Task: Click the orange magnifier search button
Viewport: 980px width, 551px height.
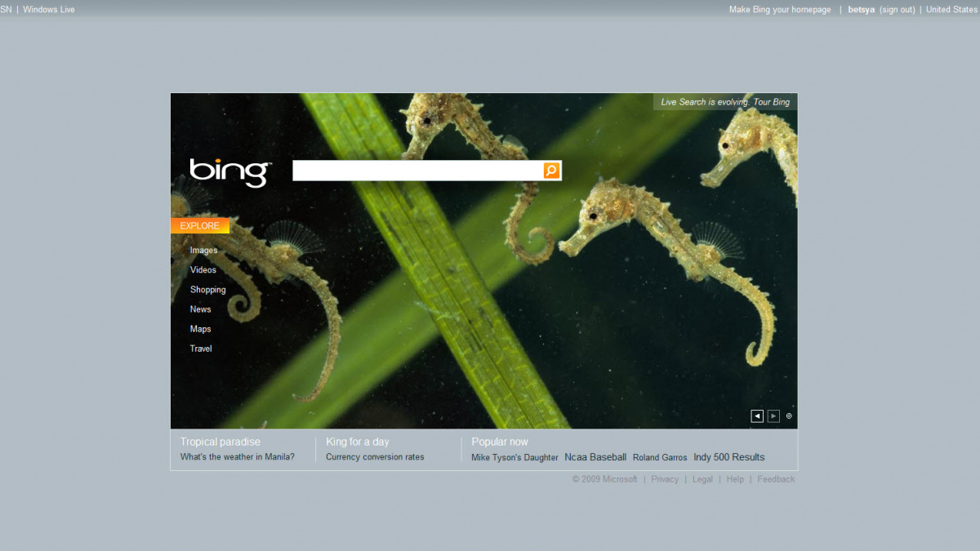Action: coord(551,171)
